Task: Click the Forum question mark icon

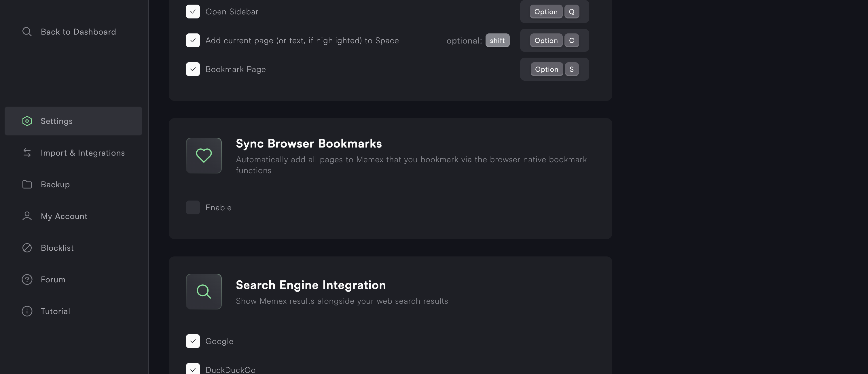Action: (27, 279)
